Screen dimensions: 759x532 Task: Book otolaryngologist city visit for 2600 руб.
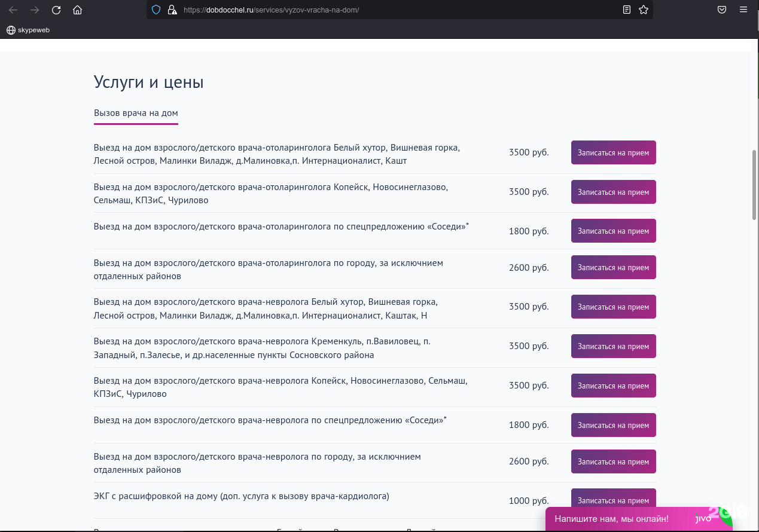click(613, 268)
